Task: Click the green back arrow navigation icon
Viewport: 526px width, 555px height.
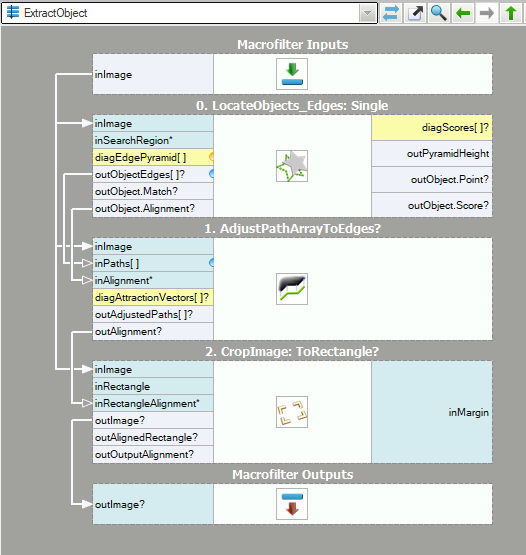Action: click(463, 13)
